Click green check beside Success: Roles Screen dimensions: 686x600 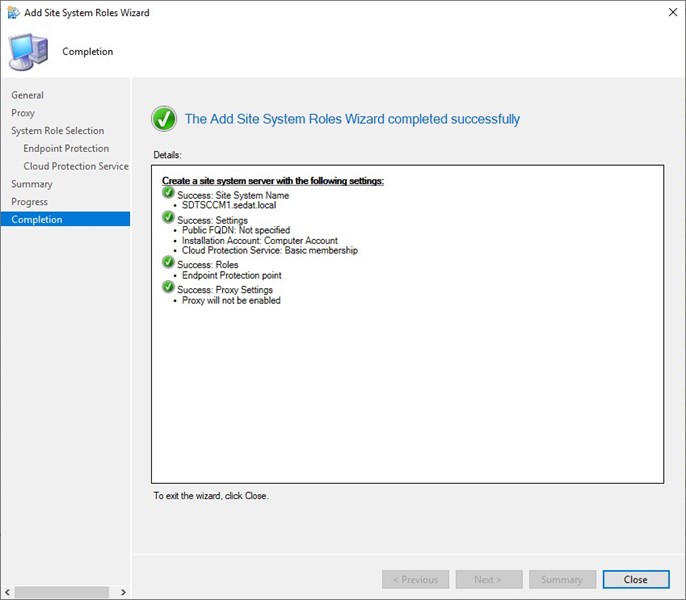coord(168,262)
